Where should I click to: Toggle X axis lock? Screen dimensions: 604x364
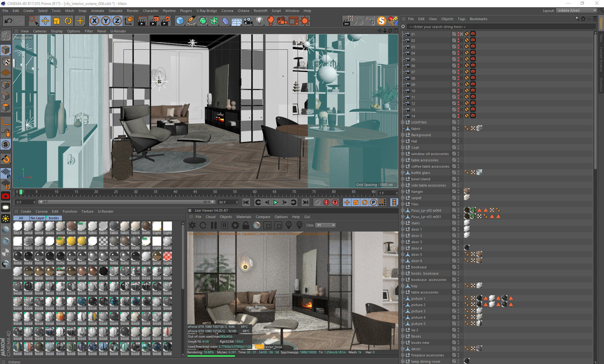pyautogui.click(x=94, y=21)
